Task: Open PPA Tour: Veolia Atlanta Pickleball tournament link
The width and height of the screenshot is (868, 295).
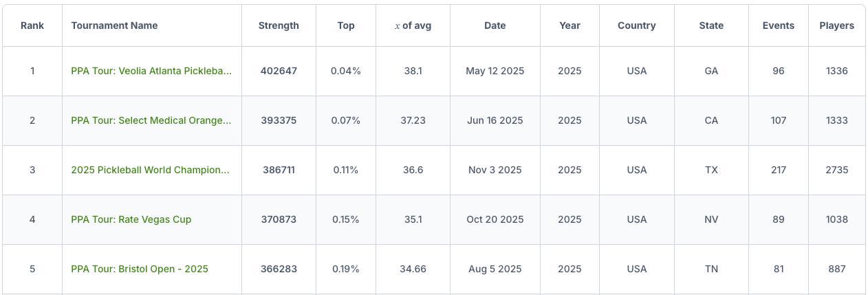Action: click(x=151, y=71)
